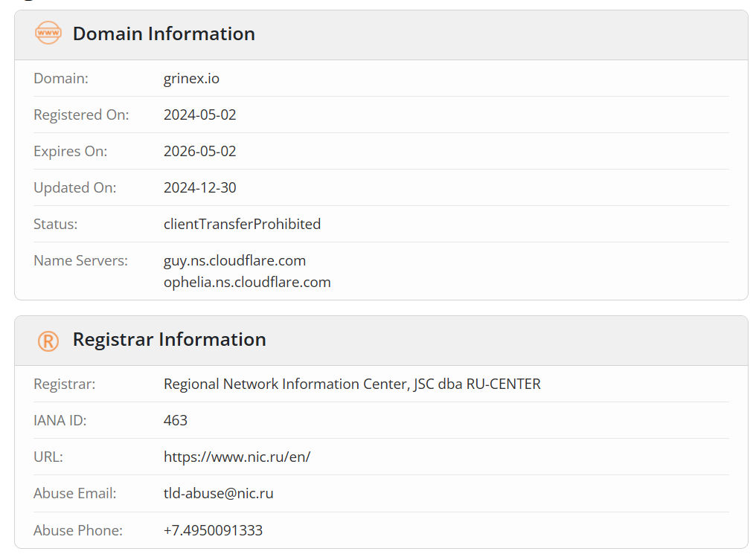Select the grinex.io domain value
The image size is (756, 557).
click(191, 78)
